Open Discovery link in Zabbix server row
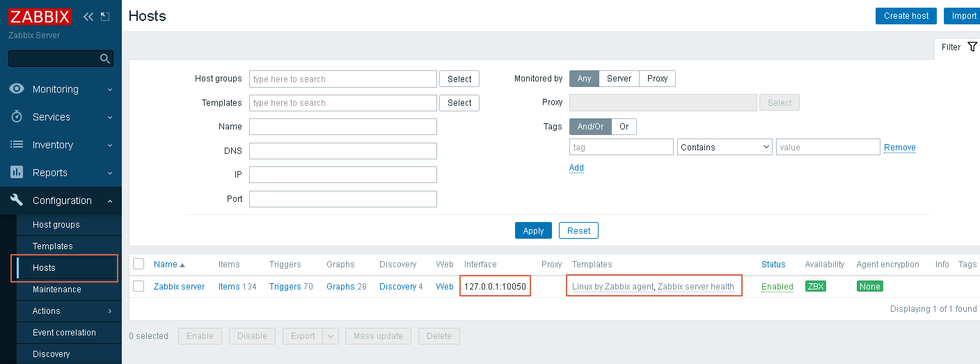 coord(397,286)
